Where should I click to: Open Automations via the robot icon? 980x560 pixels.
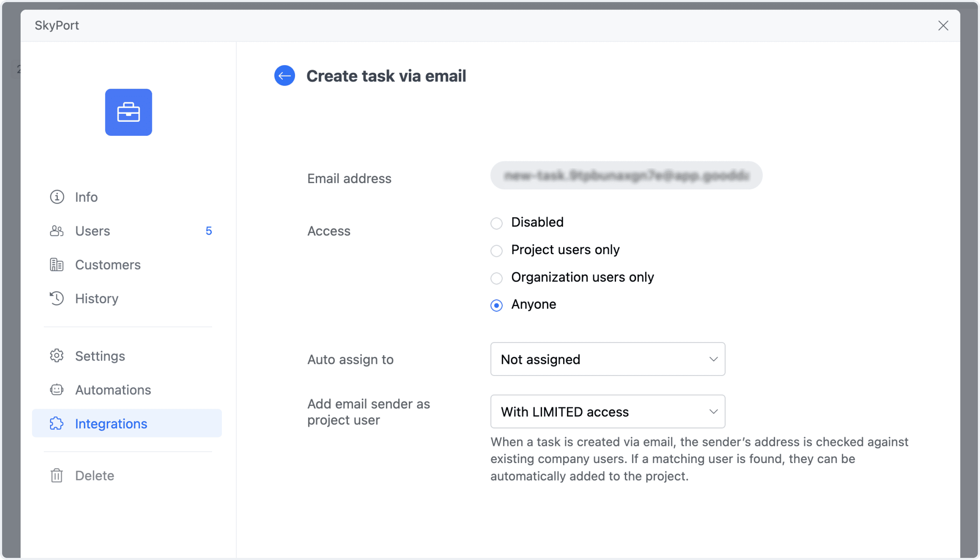[x=57, y=390]
